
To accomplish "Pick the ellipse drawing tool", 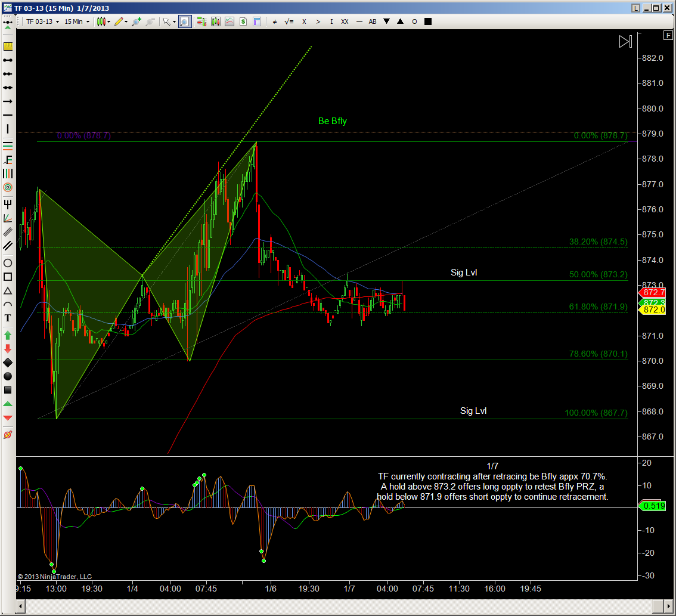I will point(8,263).
